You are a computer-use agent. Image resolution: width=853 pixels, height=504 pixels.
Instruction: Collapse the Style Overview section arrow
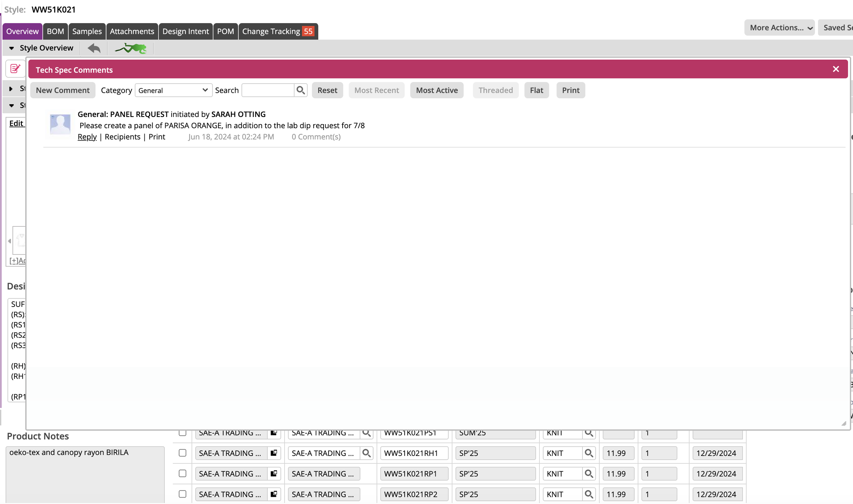click(11, 48)
